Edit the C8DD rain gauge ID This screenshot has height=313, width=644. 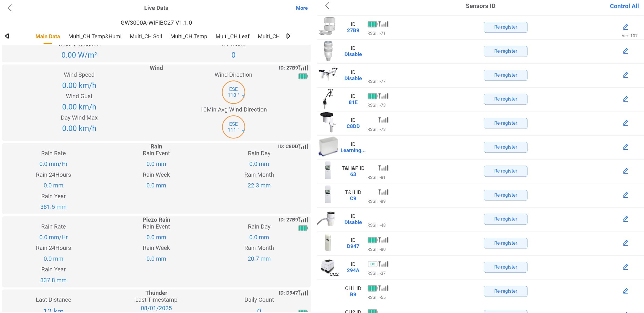(x=625, y=123)
